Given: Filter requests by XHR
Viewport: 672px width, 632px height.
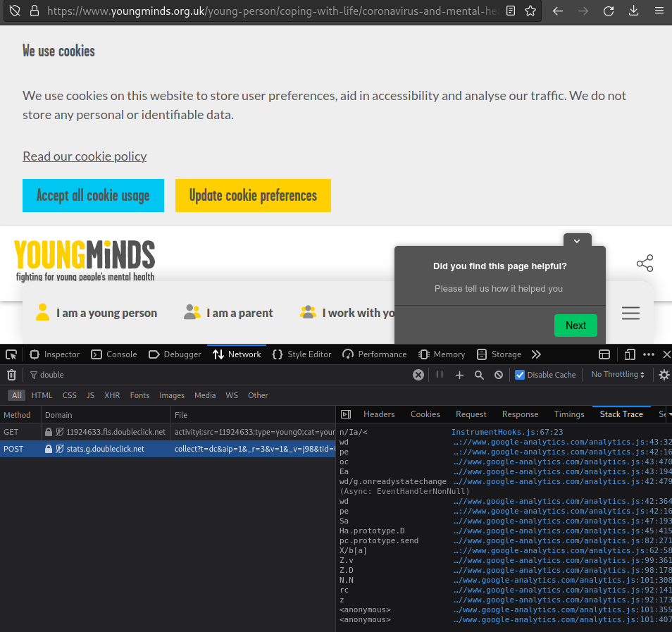Looking at the screenshot, I should pyautogui.click(x=112, y=395).
